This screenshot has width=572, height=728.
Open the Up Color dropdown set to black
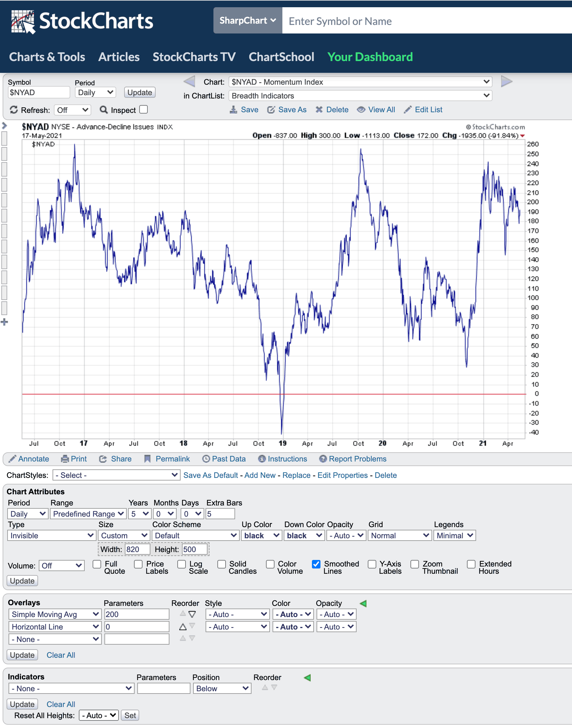coord(261,536)
